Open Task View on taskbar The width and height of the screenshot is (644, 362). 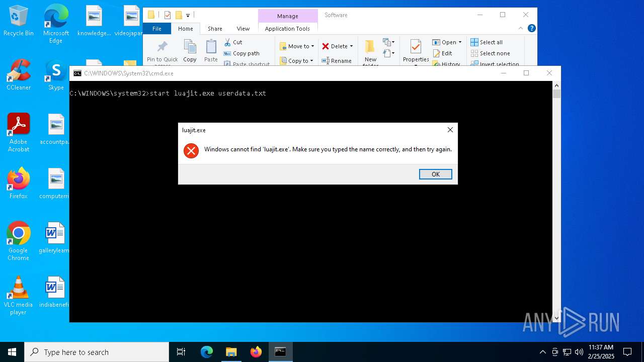(x=181, y=352)
